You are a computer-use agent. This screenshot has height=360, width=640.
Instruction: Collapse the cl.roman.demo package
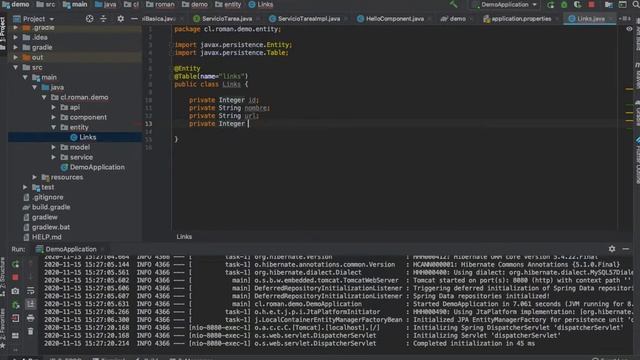coord(44,97)
